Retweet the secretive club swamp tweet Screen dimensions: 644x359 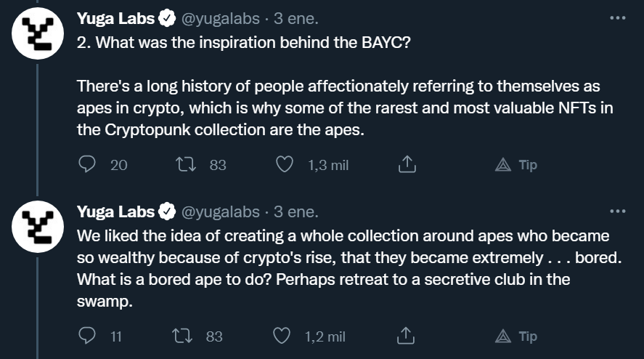point(182,336)
